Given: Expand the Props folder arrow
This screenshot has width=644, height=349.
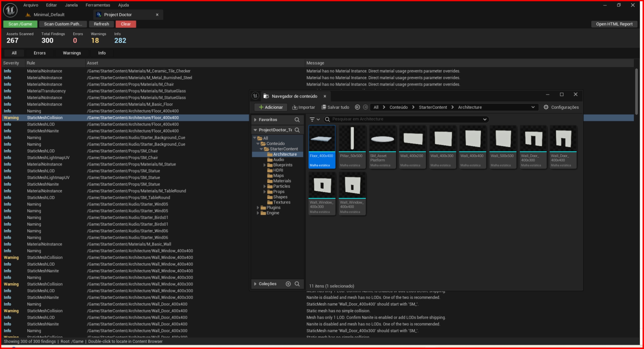Looking at the screenshot, I should tap(264, 192).
